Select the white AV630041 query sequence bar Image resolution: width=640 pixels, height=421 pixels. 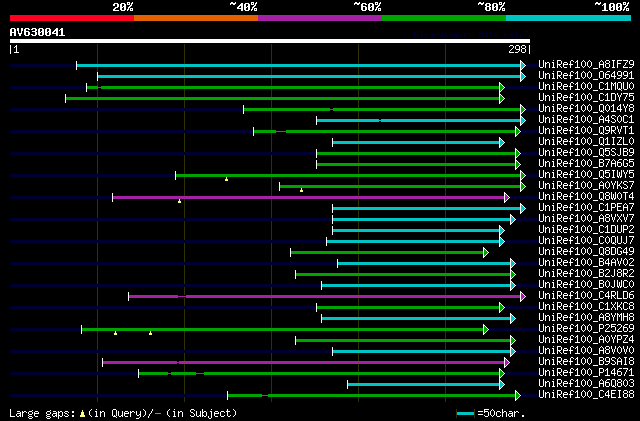point(270,41)
